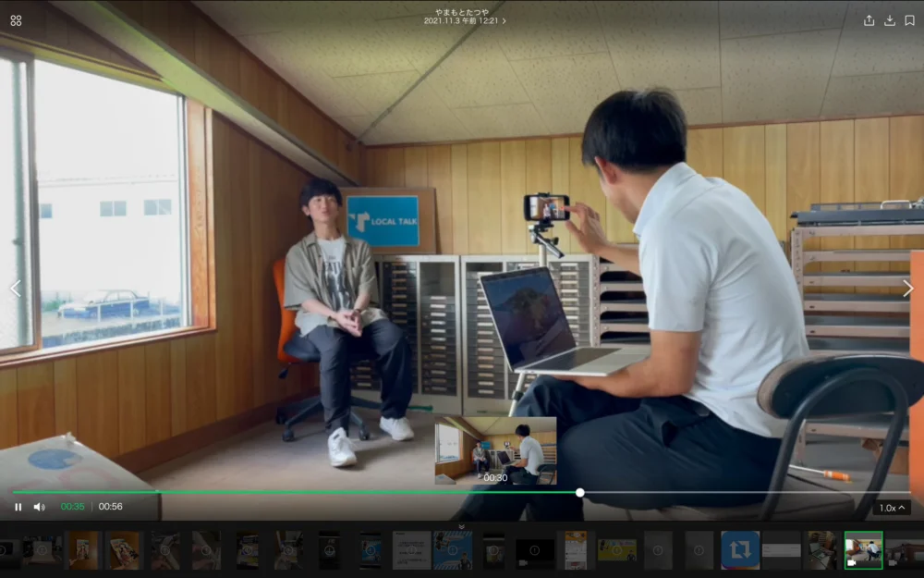Click the video progress slider handle
Image resolution: width=924 pixels, height=578 pixels.
pos(579,492)
